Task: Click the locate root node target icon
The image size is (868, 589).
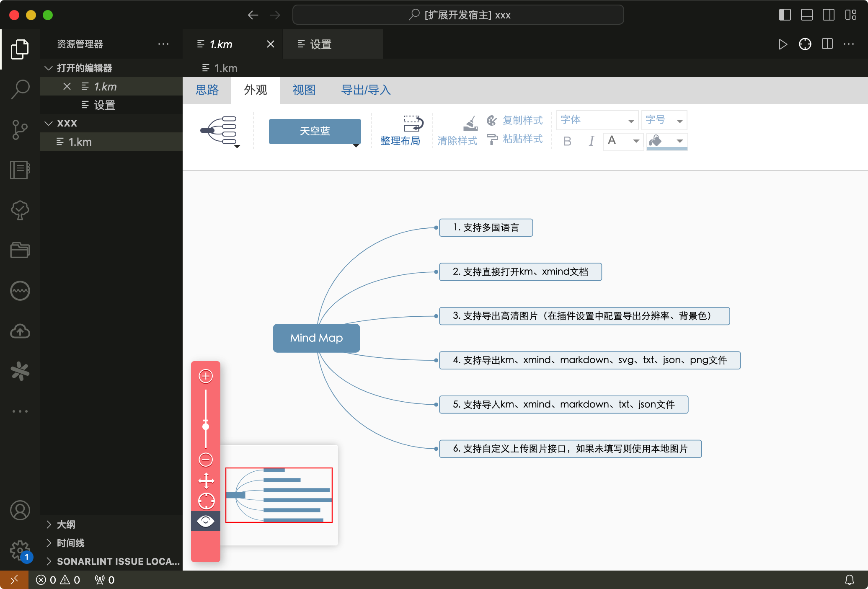Action: [x=206, y=501]
